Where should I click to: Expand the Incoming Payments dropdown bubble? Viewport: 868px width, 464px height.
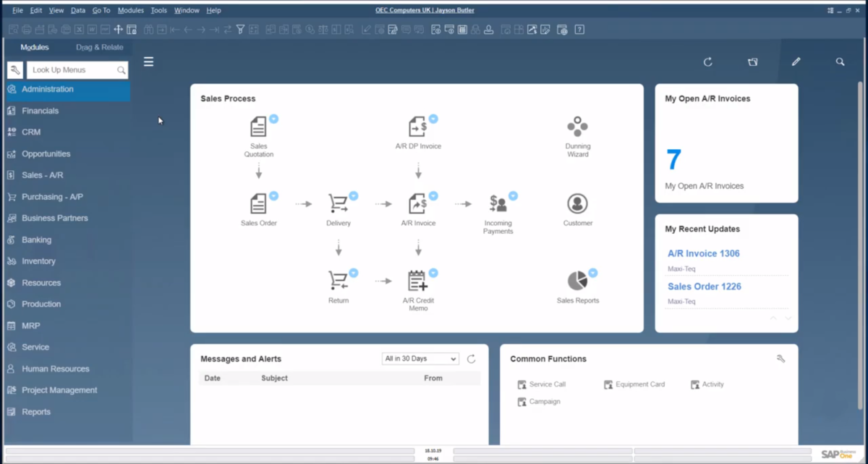click(x=513, y=195)
